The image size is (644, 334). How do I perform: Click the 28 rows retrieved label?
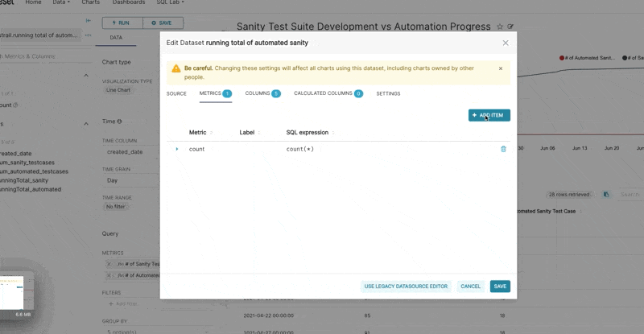click(x=569, y=195)
